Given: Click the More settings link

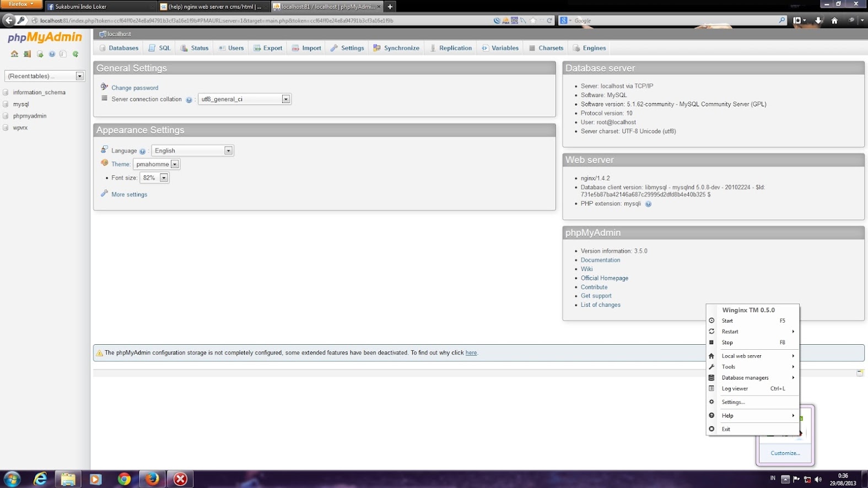Looking at the screenshot, I should pos(129,194).
